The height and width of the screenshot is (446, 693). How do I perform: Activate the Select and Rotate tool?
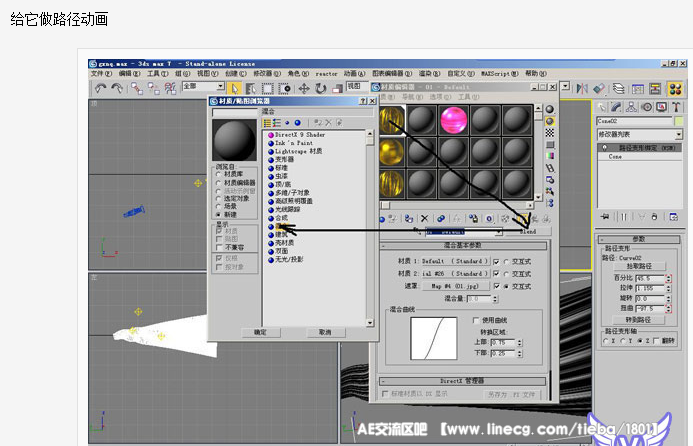pos(321,88)
